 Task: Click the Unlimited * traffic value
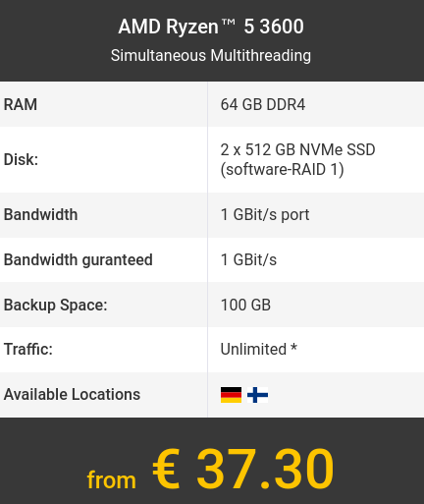pos(259,349)
